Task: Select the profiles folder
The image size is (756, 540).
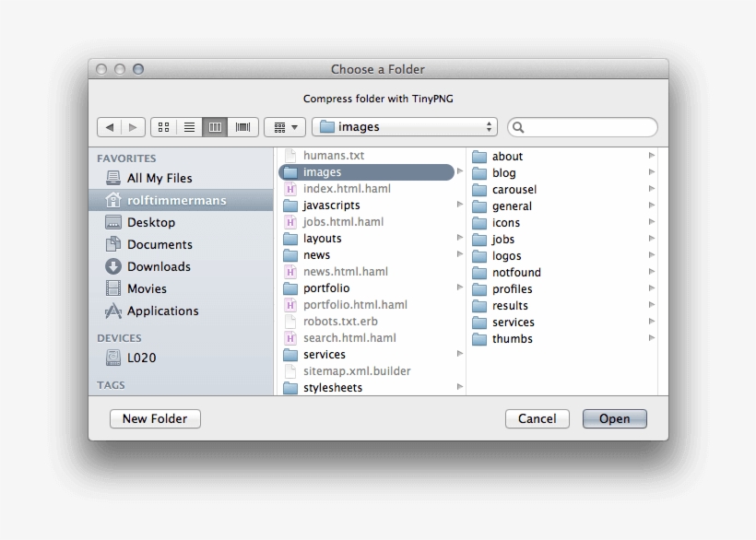Action: coord(562,288)
